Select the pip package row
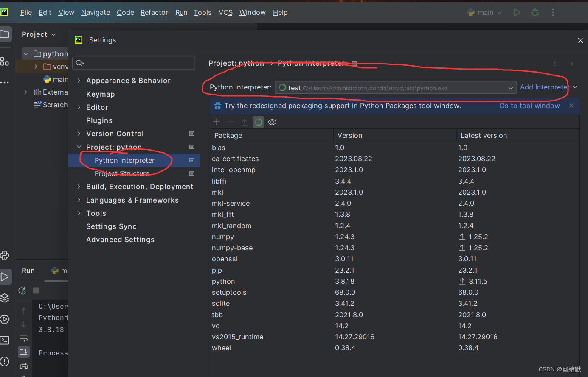Viewport: 588px width, 377px height. point(394,270)
